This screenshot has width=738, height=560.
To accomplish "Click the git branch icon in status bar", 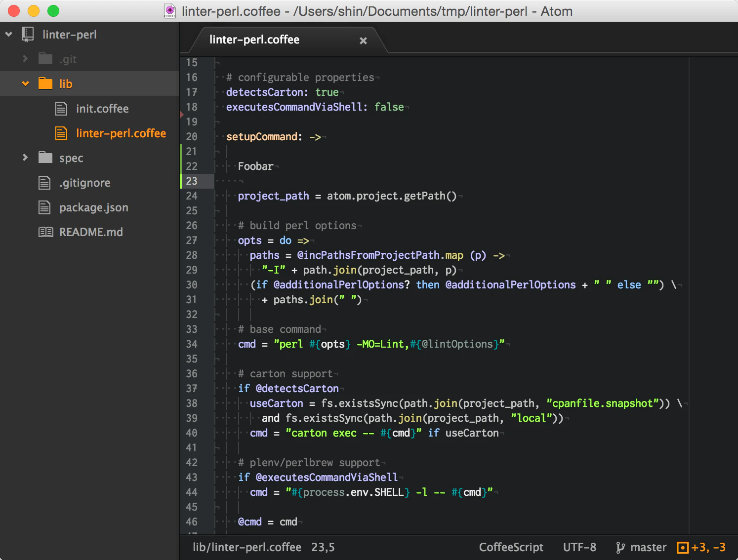I will (x=620, y=547).
